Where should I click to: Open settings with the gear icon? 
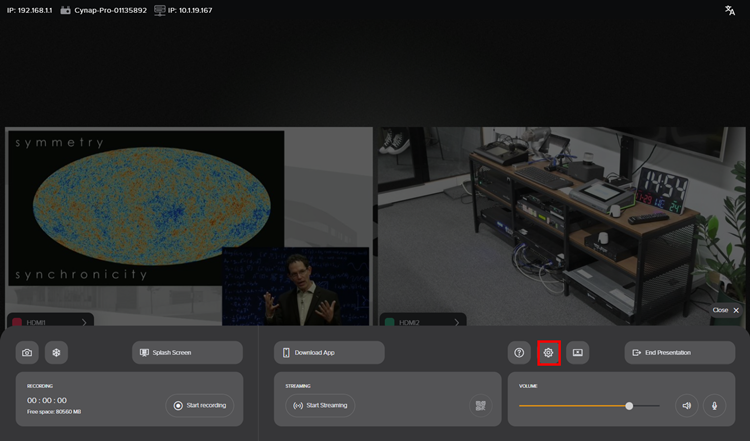[549, 353]
